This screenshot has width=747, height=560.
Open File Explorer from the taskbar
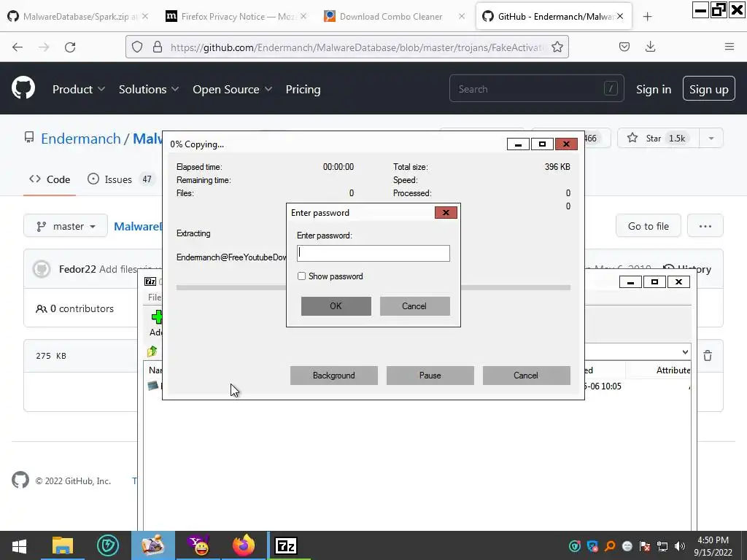63,545
